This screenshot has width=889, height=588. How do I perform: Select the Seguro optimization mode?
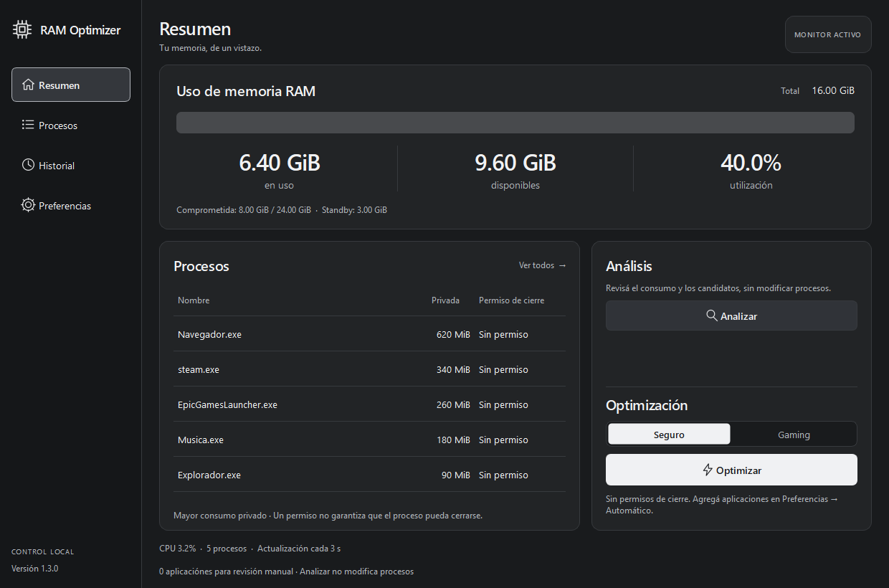coord(669,435)
